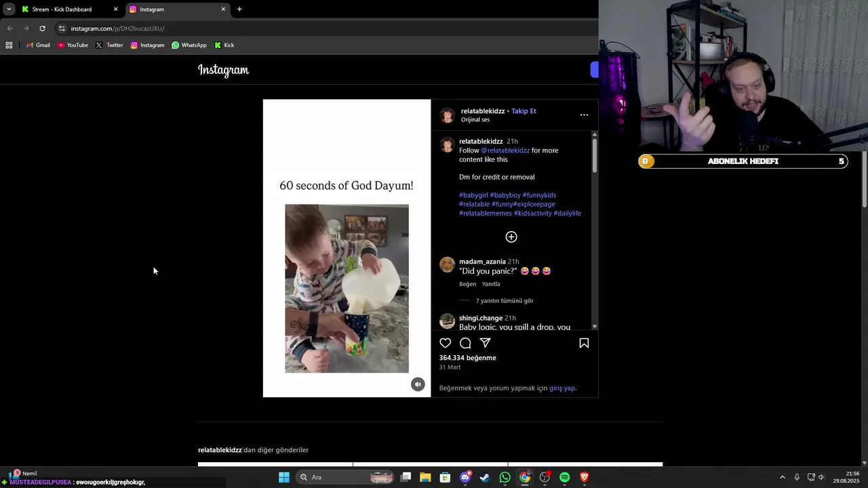Open the 364.334 beğenme likes count
Screen dimensions: 868x488
pyautogui.click(x=467, y=358)
